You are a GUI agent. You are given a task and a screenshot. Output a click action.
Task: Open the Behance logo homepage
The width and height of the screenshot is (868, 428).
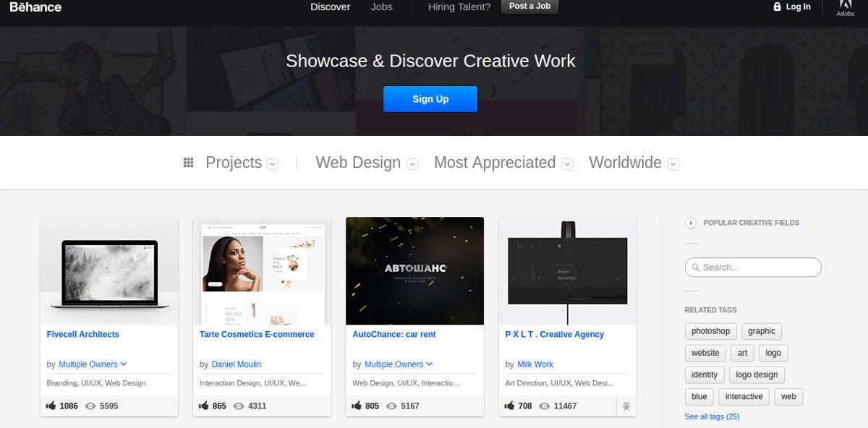pos(35,7)
